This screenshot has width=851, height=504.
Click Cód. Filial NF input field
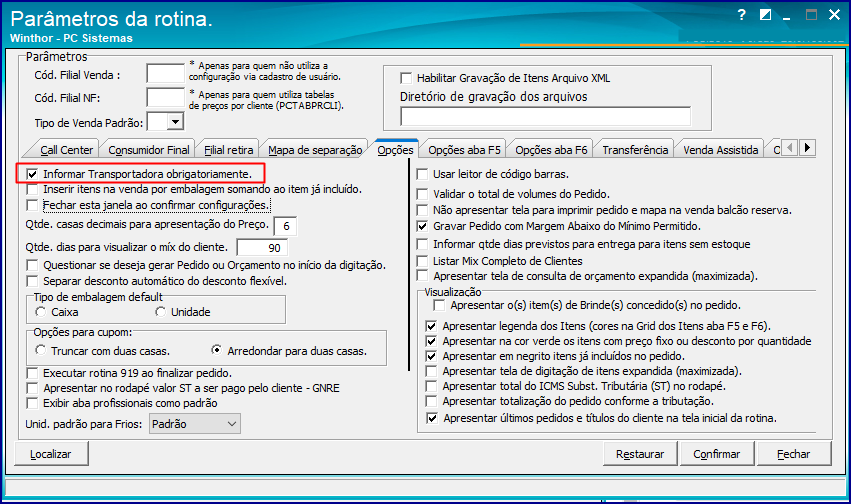pyautogui.click(x=166, y=98)
